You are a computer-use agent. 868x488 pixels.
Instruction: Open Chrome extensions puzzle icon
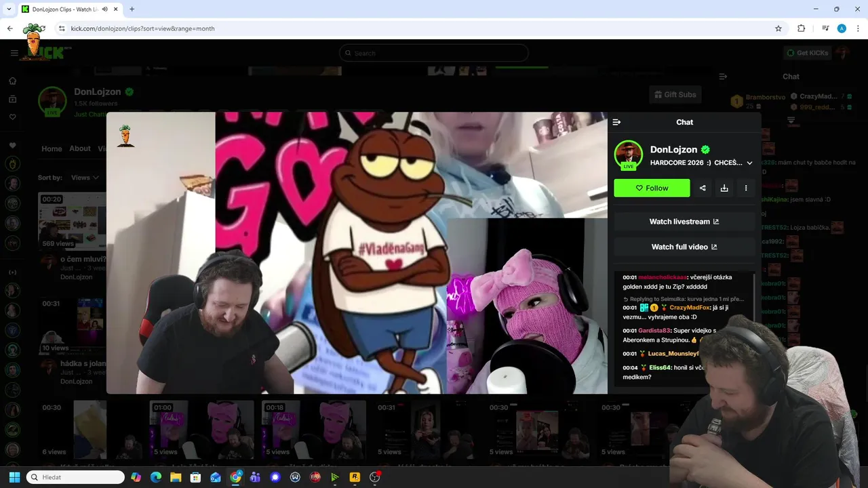[802, 28]
